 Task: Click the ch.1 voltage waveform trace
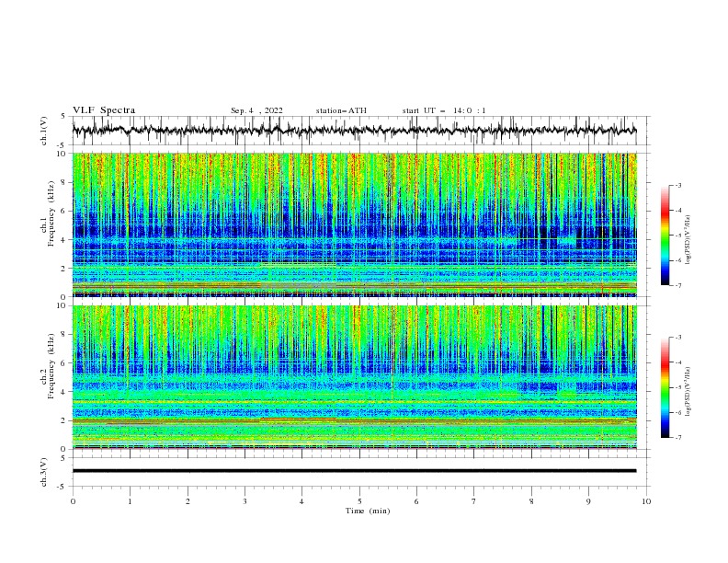354,131
